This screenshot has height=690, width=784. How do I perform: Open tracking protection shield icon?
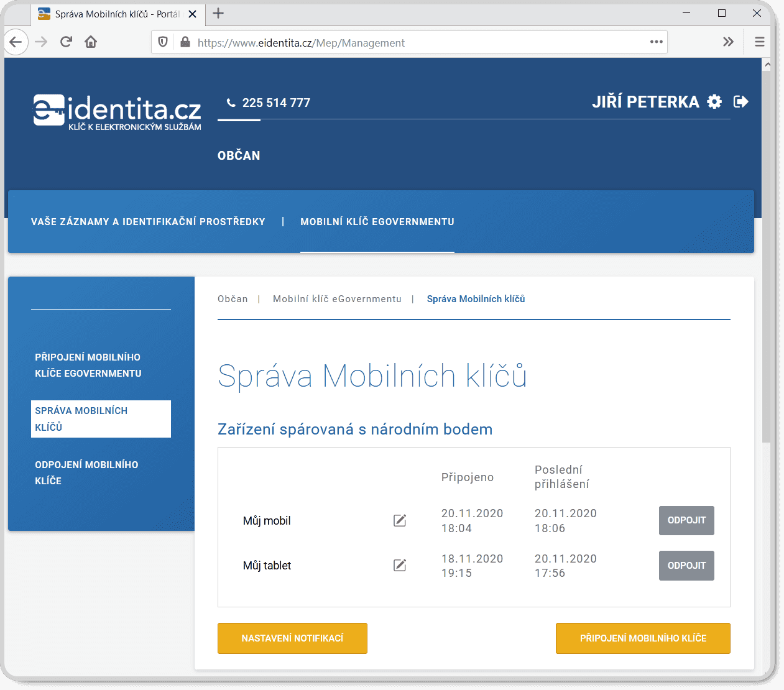point(163,42)
